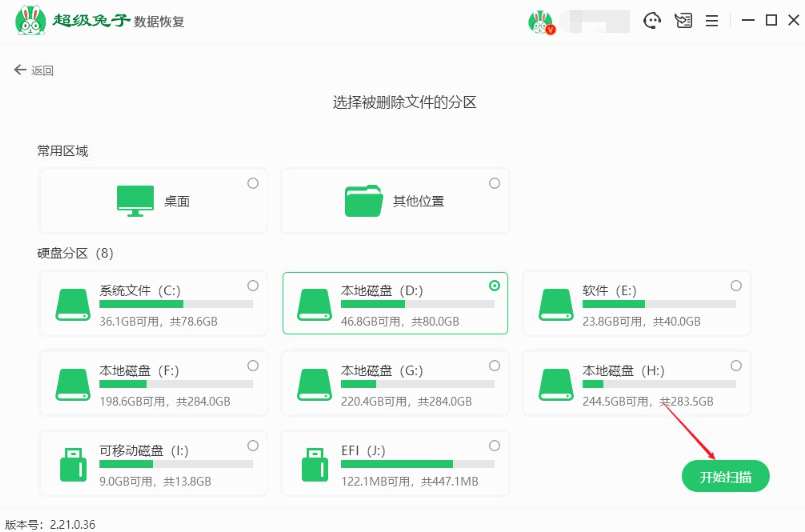Select the 可移动磁盘 (I:) radio button
The width and height of the screenshot is (805, 532).
point(253,446)
